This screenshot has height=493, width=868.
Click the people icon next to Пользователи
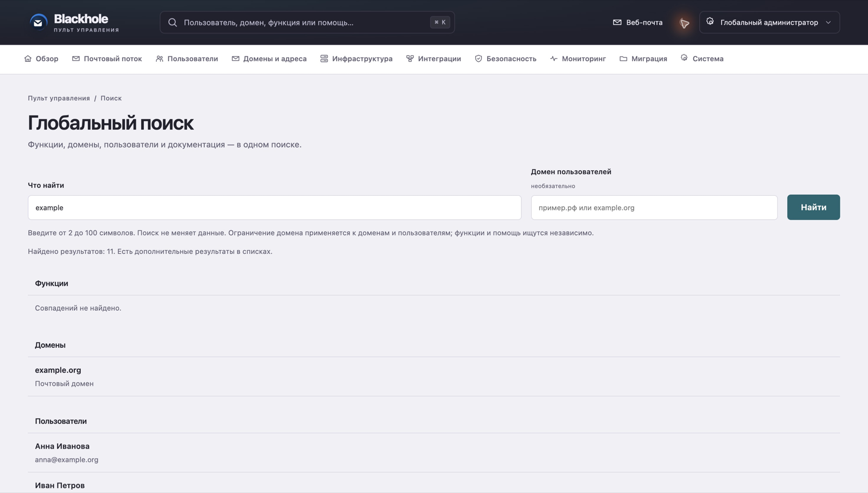pos(159,59)
